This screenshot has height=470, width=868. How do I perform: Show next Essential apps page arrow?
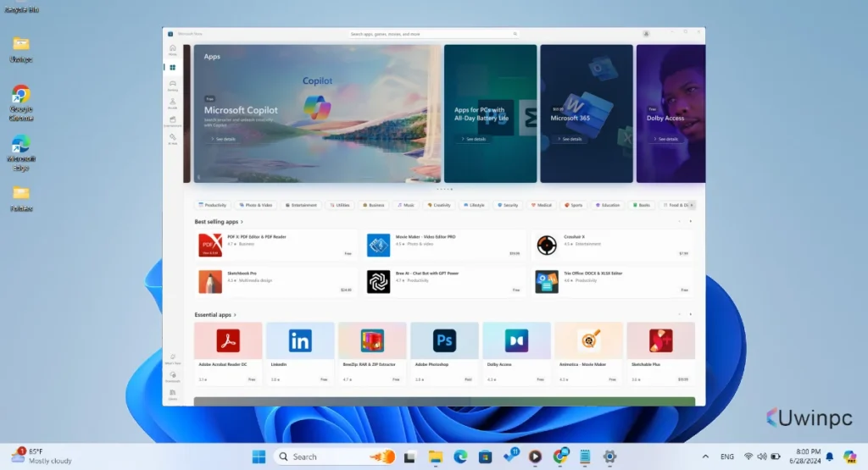pyautogui.click(x=690, y=314)
